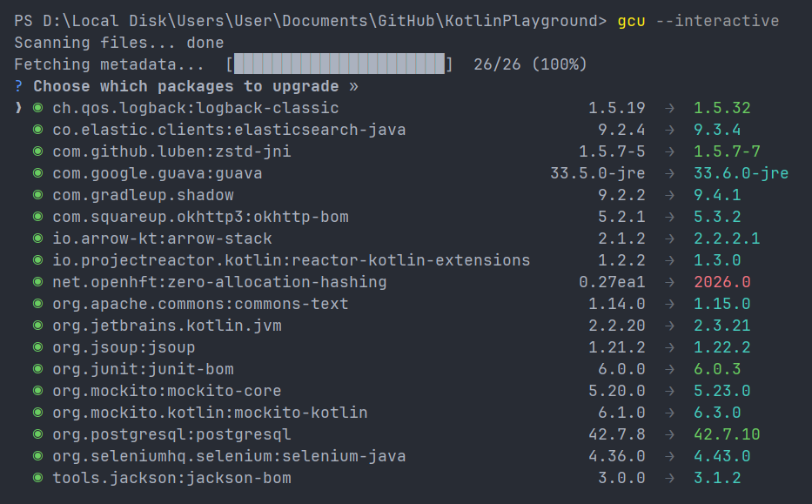This screenshot has width=812, height=504.
Task: Select the tools.jackson:jackson-bom package name
Action: [x=171, y=478]
